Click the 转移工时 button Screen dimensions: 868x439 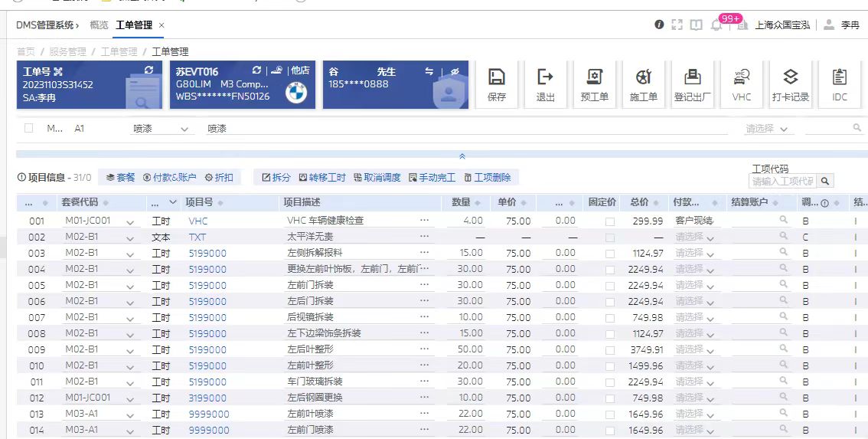pyautogui.click(x=322, y=178)
